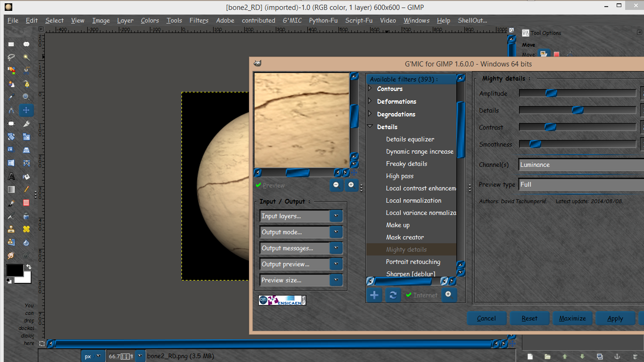Select the Fuzzy Select wand tool
Viewport: 644px width, 362px height.
26,58
